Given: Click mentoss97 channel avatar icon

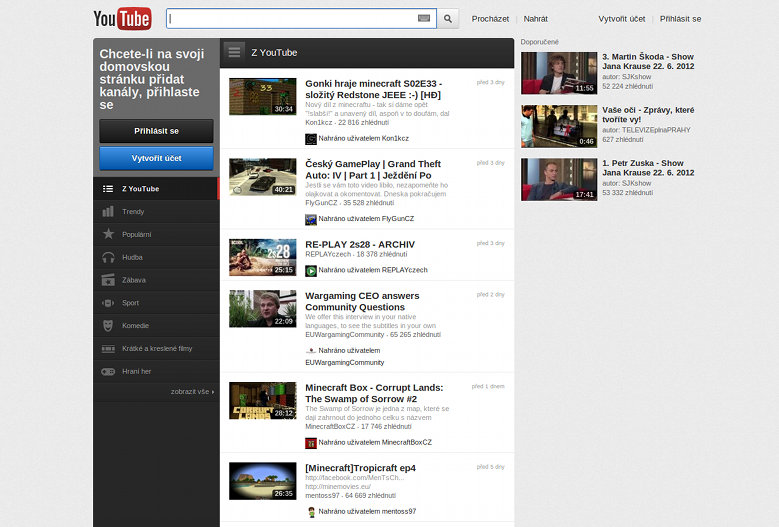Looking at the screenshot, I should coord(311,512).
